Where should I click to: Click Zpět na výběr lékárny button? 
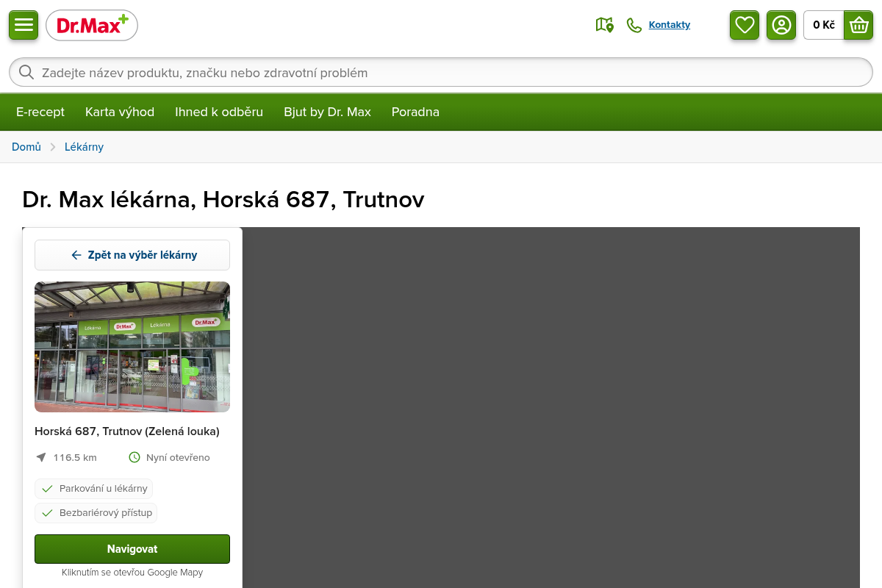point(132,255)
